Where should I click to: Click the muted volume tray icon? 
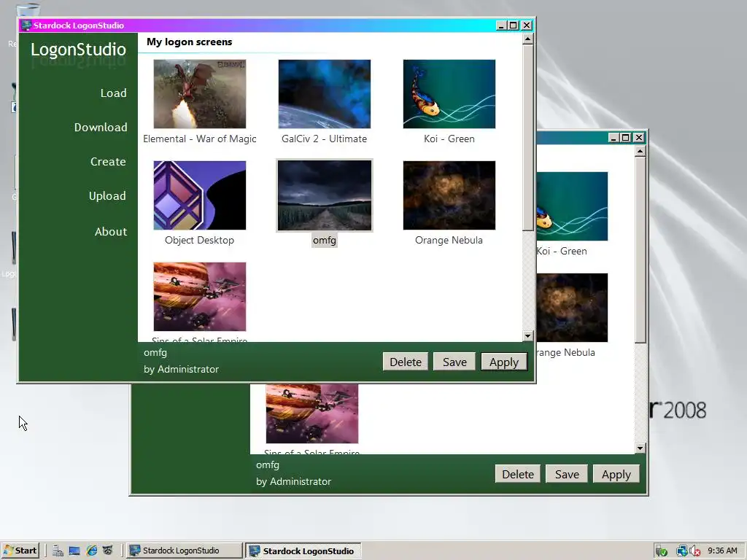(x=695, y=551)
